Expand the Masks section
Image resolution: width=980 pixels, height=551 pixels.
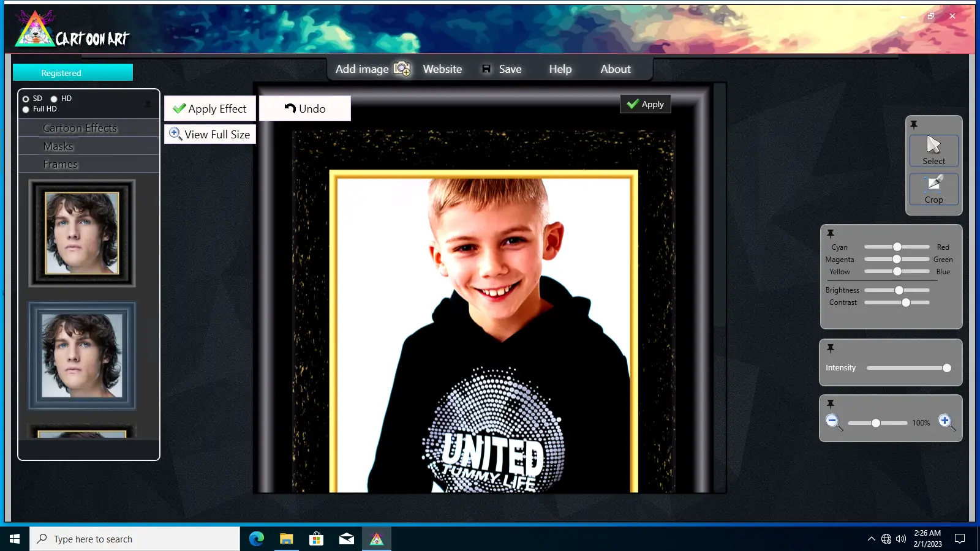click(89, 146)
